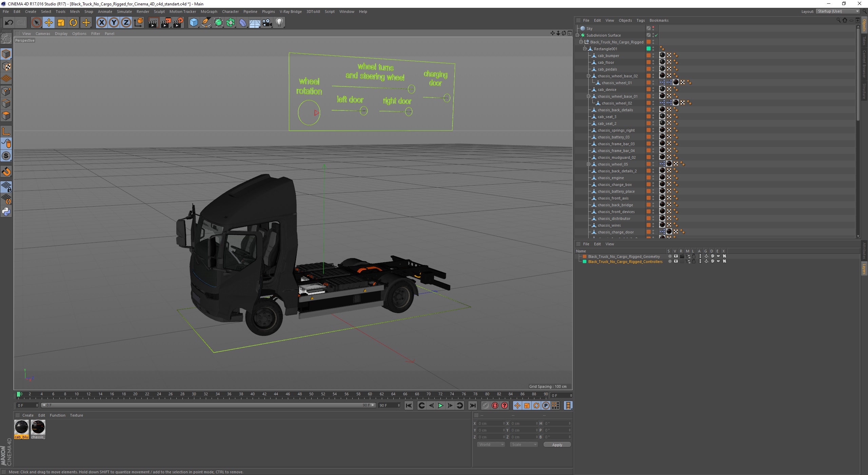Screen dimensions: 868x475
Task: Collapse the Black_Truck_No_Cargo_Rigged node
Action: pos(581,42)
